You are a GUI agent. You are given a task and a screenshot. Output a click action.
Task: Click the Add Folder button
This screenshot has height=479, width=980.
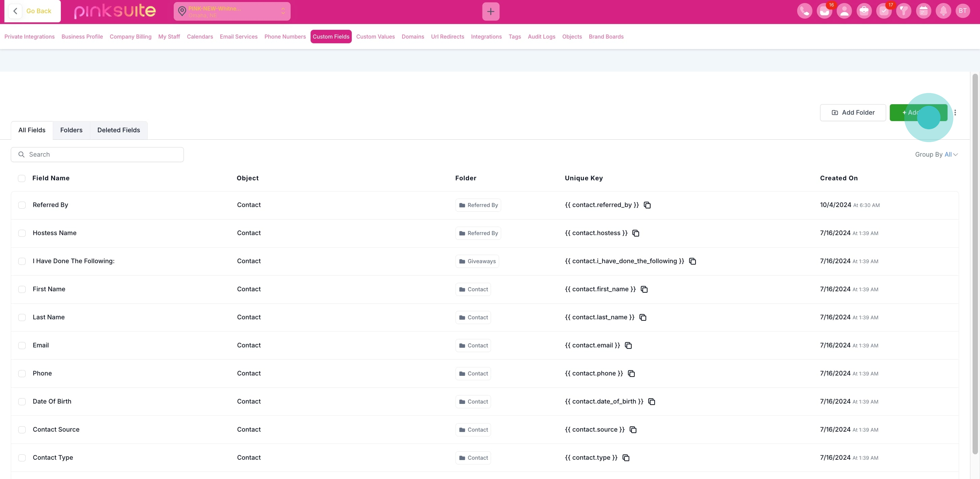click(853, 112)
